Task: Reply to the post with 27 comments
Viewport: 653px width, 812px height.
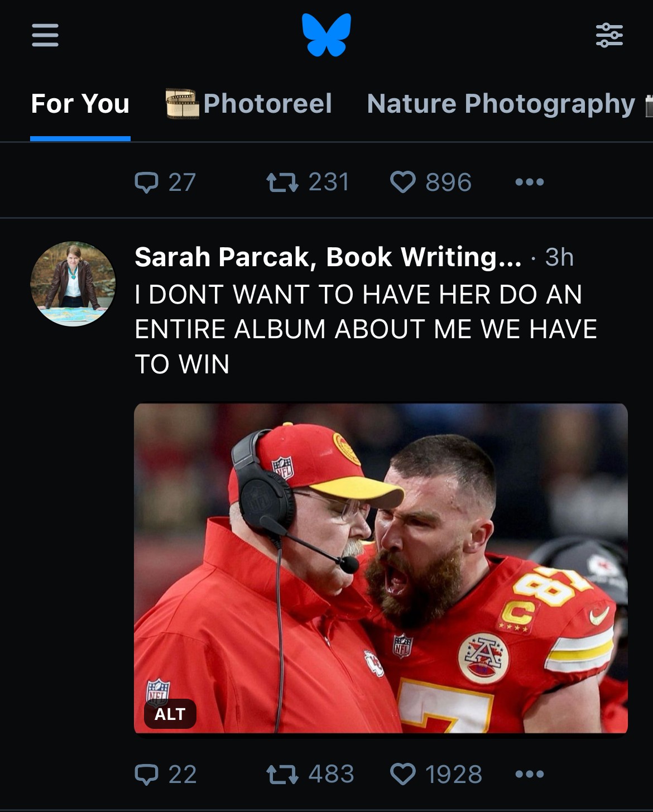Action: tap(147, 182)
